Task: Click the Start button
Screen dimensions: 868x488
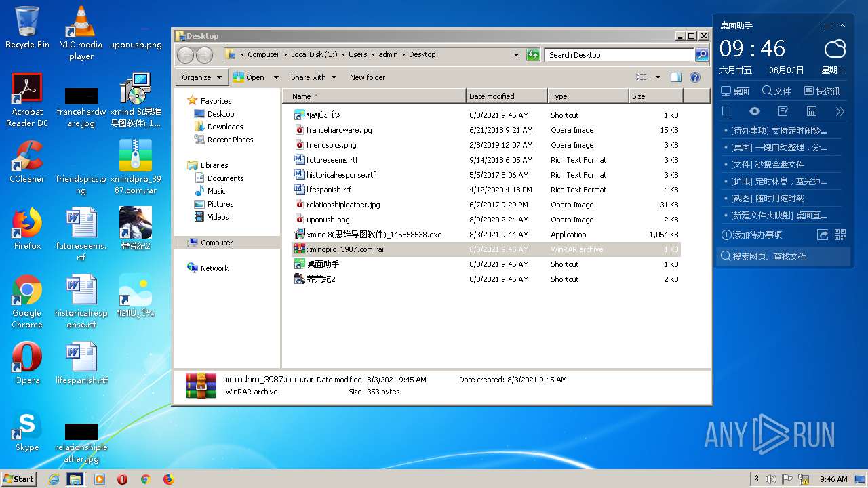Action: [18, 479]
